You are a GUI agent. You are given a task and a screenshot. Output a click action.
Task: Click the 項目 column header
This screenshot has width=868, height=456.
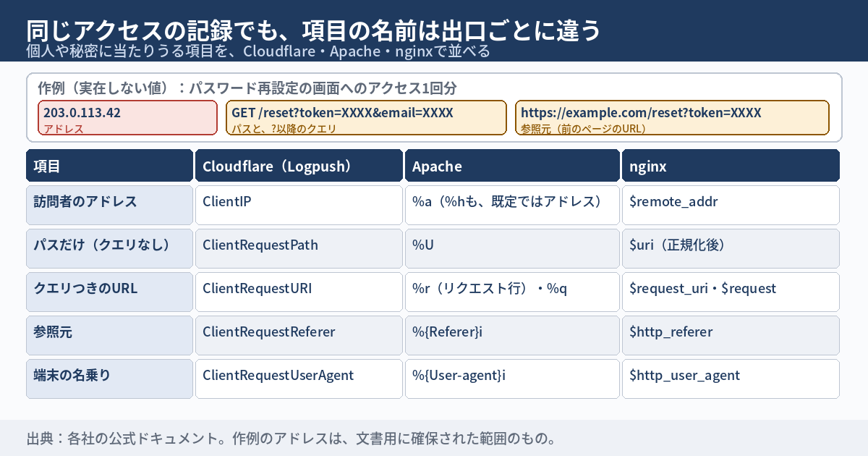[110, 166]
